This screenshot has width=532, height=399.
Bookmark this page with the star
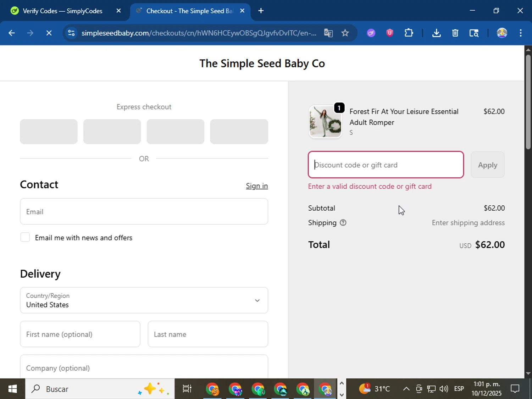(x=345, y=33)
